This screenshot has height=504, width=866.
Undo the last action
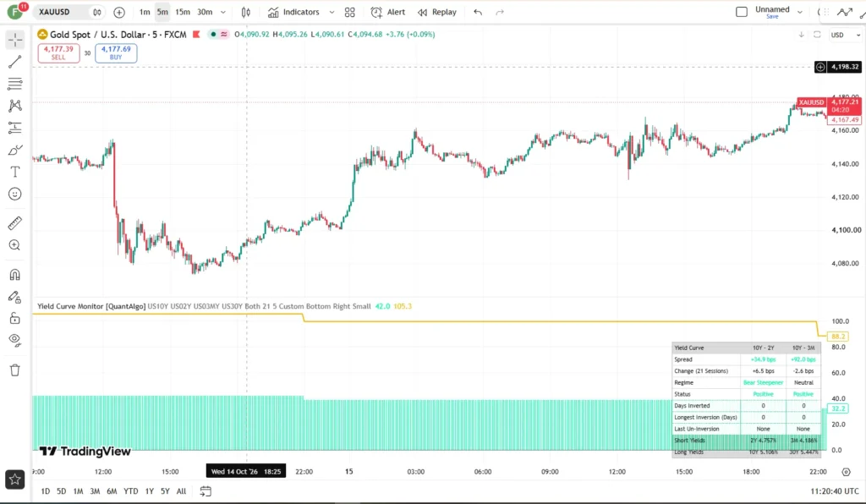point(478,12)
